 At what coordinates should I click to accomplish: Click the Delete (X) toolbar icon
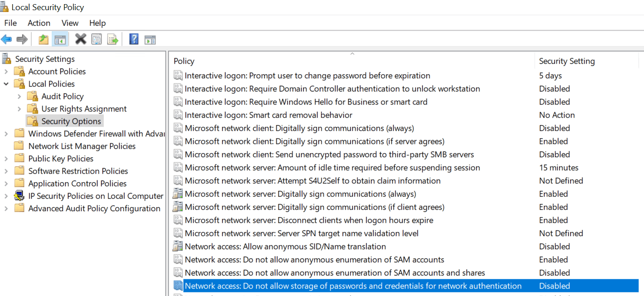coord(80,39)
